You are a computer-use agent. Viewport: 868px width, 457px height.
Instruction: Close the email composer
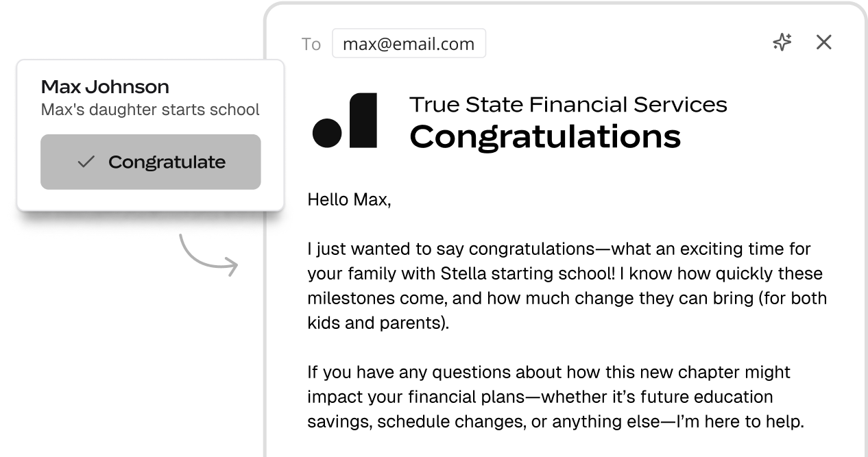tap(823, 42)
